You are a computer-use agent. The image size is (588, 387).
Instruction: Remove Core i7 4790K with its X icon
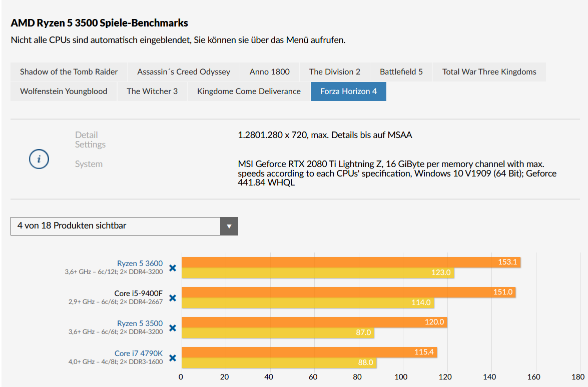(x=173, y=358)
